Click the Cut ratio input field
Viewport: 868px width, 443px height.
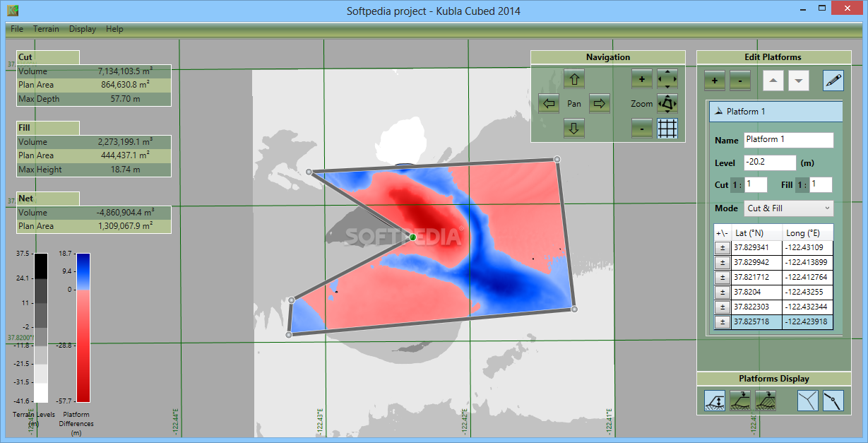pos(756,184)
